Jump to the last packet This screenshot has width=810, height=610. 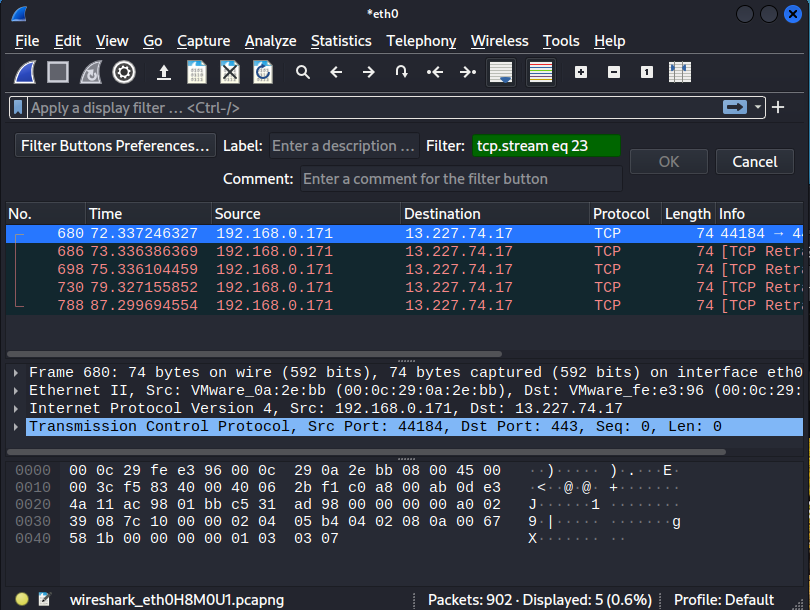tap(468, 72)
